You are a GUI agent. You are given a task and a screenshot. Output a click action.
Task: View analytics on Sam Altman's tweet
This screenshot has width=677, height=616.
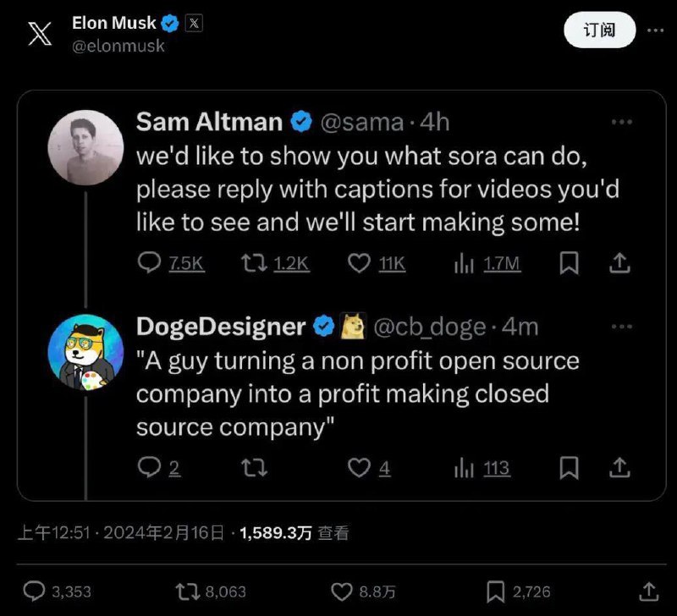pos(465,264)
